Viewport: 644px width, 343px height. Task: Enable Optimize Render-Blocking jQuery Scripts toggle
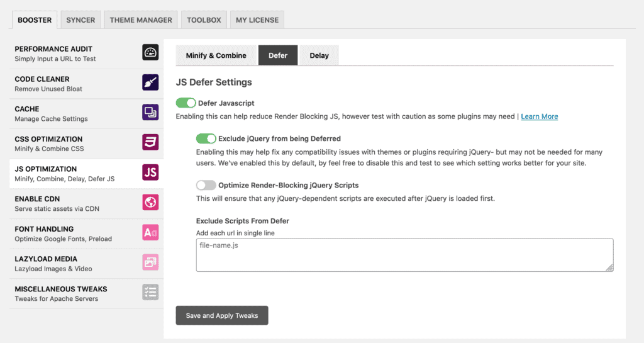(x=206, y=185)
